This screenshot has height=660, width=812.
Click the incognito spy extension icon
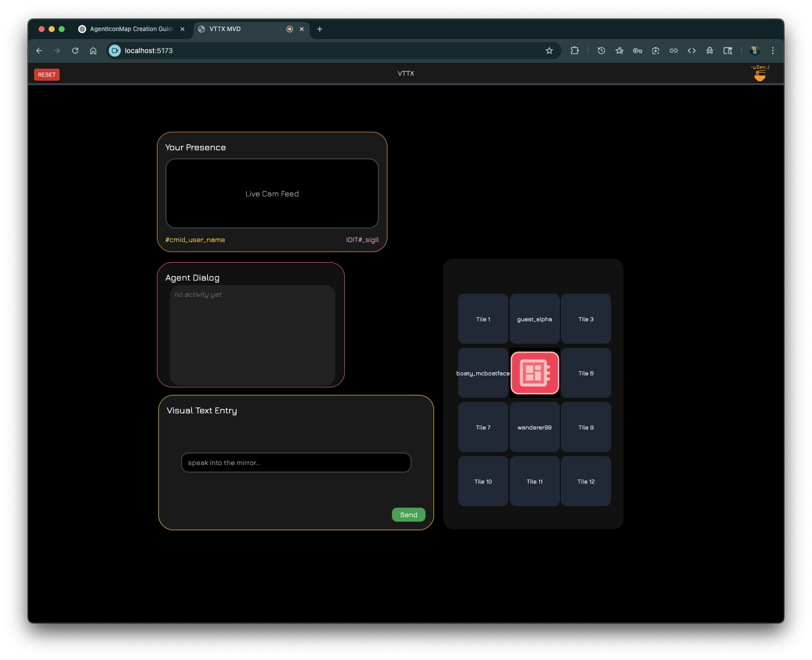point(710,51)
